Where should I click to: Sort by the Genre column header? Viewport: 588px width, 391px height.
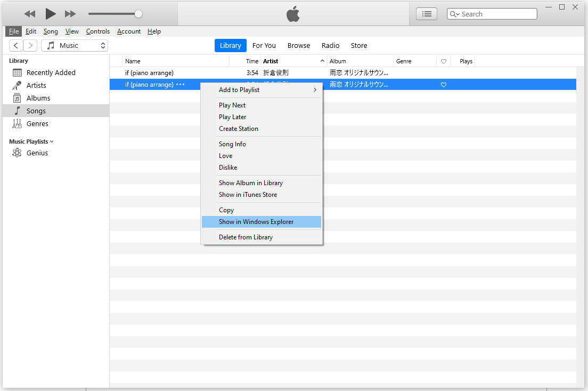(415, 61)
